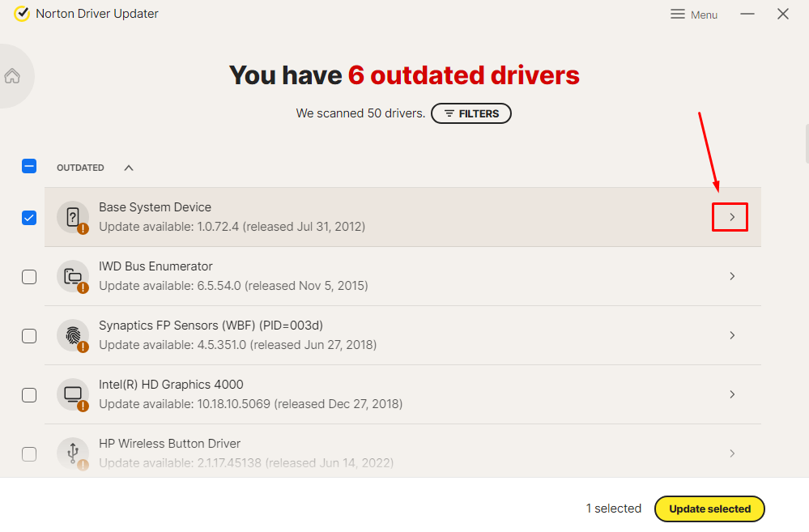Click the Intel HD Graphics monitor icon
809x532 pixels.
(x=73, y=394)
